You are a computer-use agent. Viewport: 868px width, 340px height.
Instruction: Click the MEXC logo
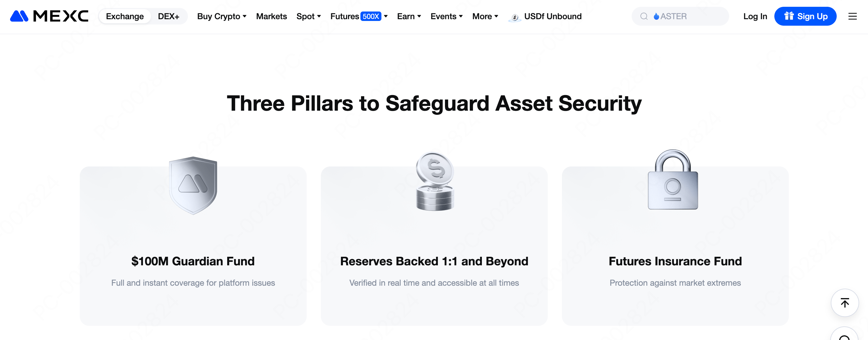pyautogui.click(x=49, y=16)
